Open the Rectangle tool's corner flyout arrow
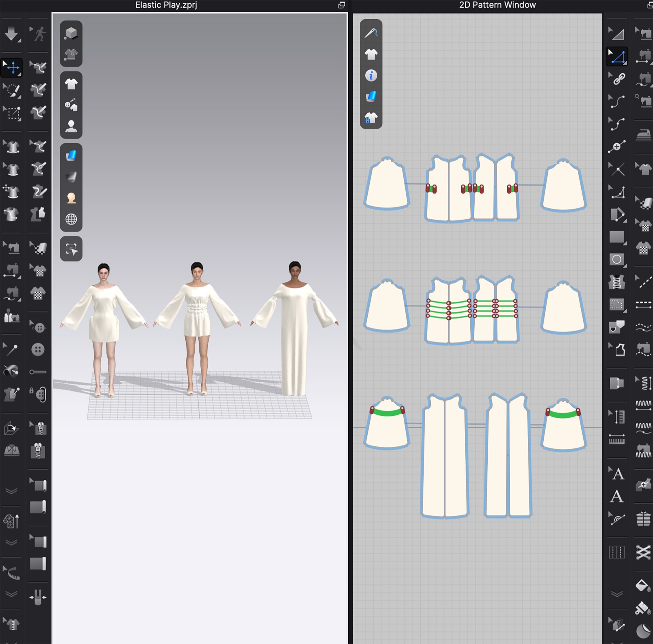The image size is (653, 644). [625, 244]
